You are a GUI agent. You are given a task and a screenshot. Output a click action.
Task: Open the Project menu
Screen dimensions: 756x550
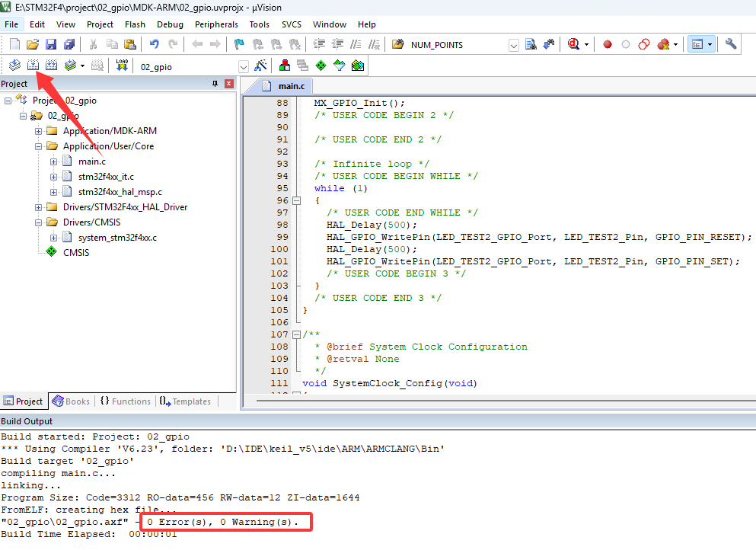(100, 24)
